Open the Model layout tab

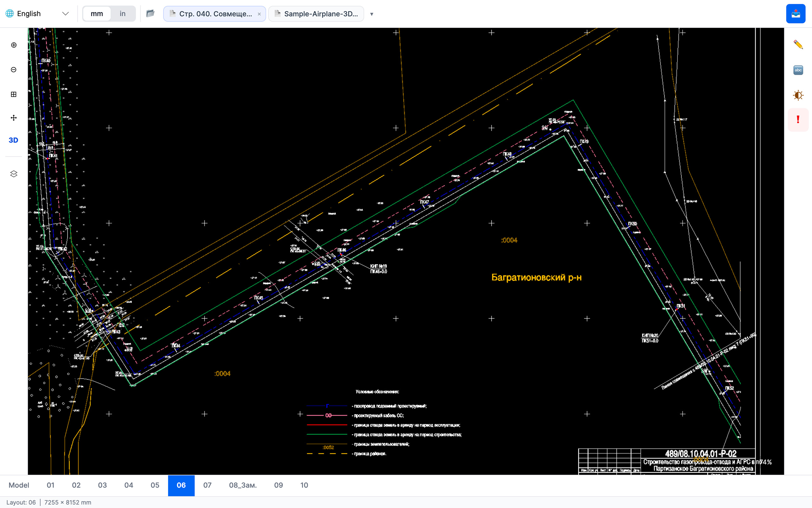click(x=19, y=485)
